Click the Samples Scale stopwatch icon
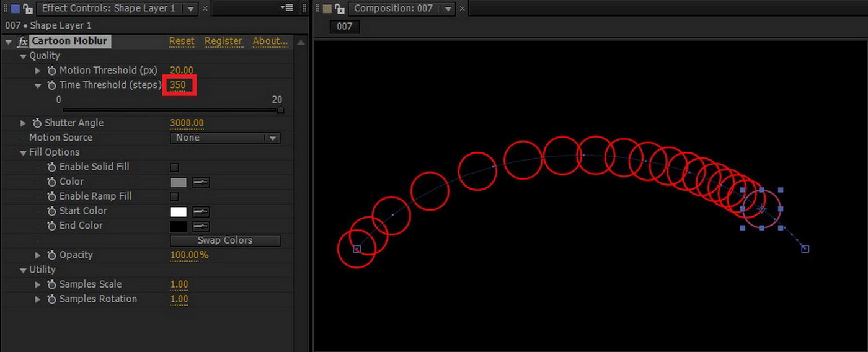 click(51, 284)
